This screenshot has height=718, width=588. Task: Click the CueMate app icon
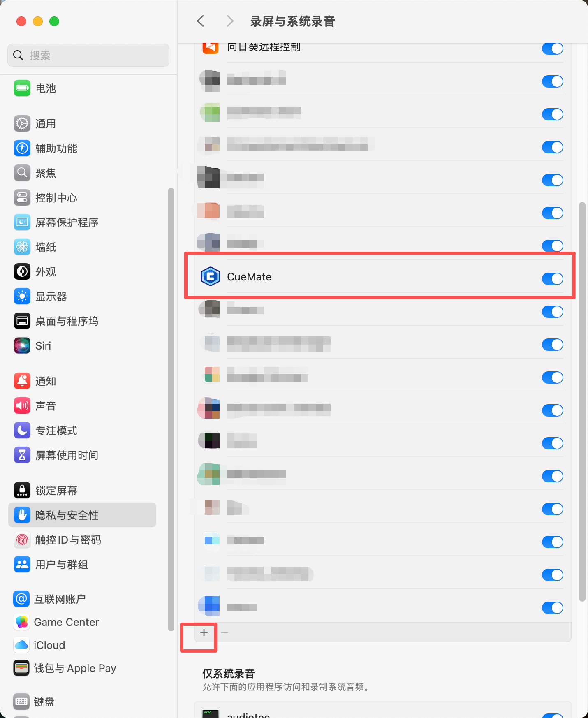(x=210, y=277)
